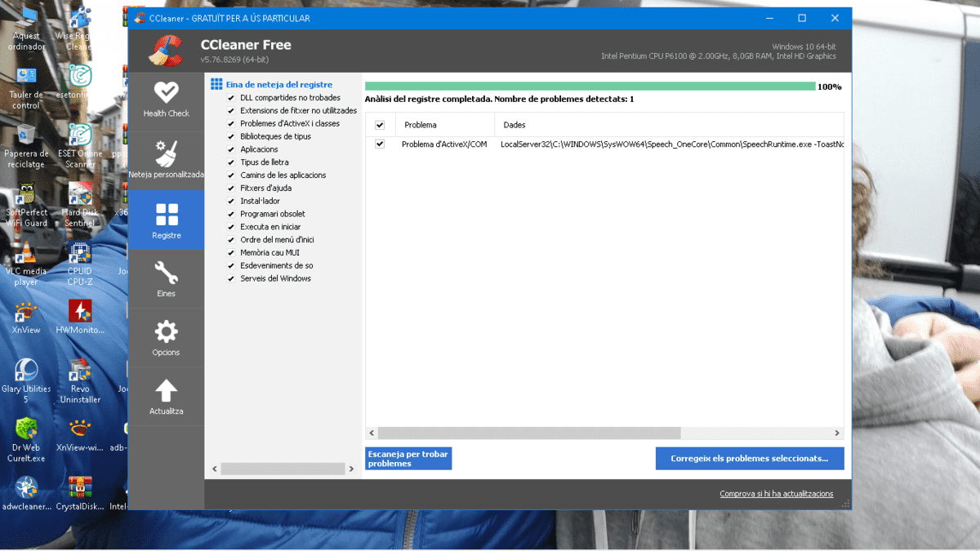
Task: Click results horizontal scrollbar thumb
Action: pos(529,433)
